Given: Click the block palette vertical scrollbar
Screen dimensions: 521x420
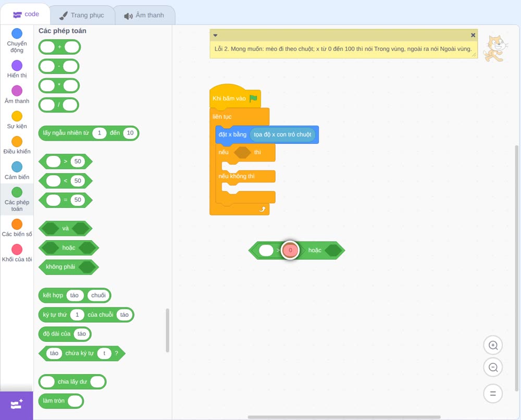Looking at the screenshot, I should pyautogui.click(x=167, y=330).
